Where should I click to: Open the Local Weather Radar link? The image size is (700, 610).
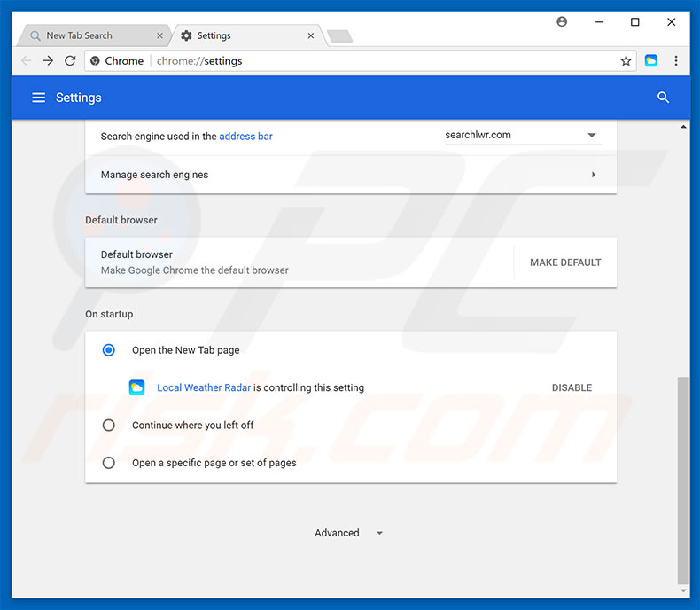click(x=203, y=387)
